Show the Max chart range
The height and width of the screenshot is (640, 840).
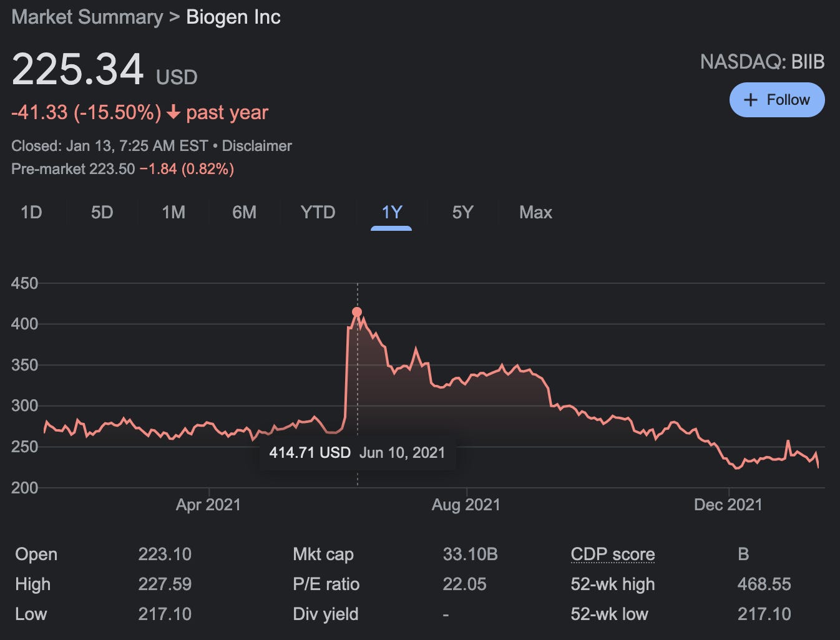click(x=535, y=213)
